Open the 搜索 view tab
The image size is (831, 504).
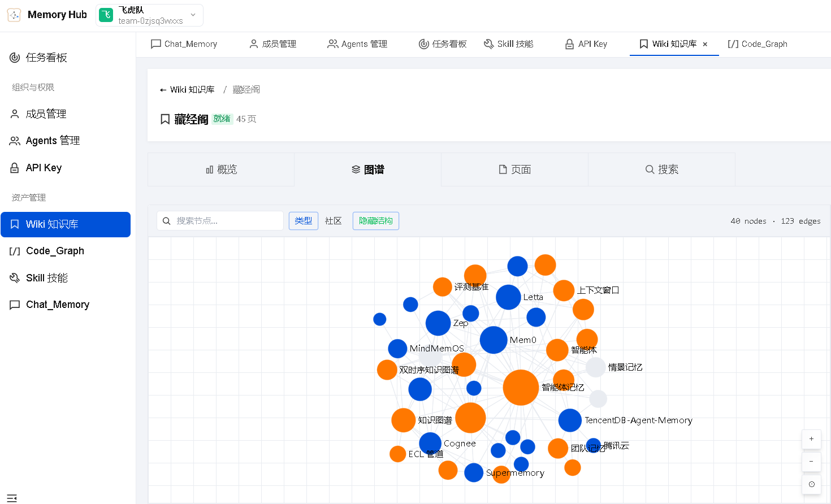[x=662, y=170]
